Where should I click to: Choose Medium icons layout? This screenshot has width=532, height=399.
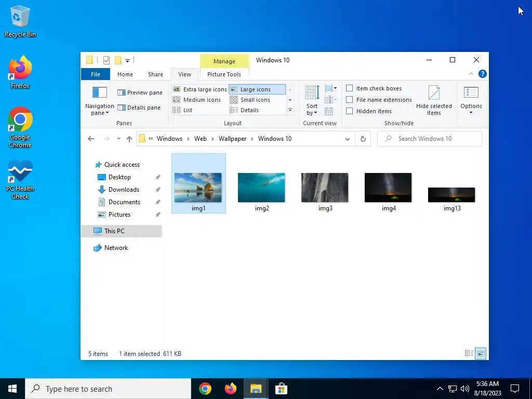pos(197,100)
